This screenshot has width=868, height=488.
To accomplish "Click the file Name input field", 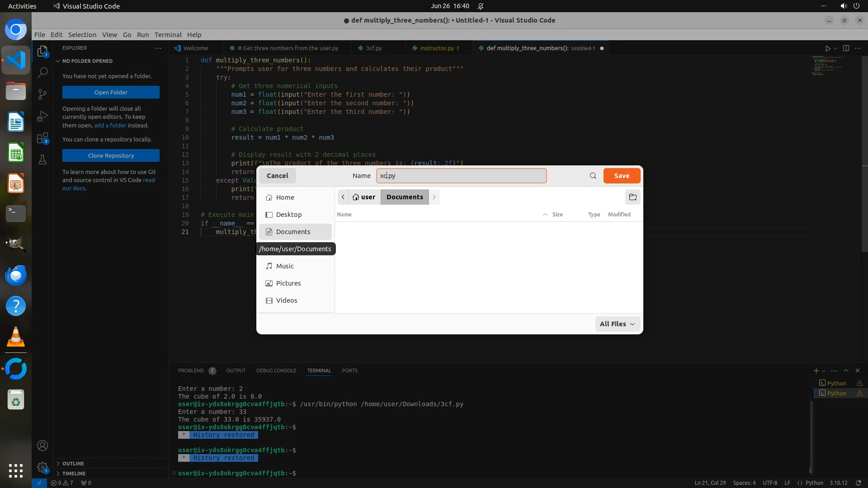I will [x=461, y=176].
